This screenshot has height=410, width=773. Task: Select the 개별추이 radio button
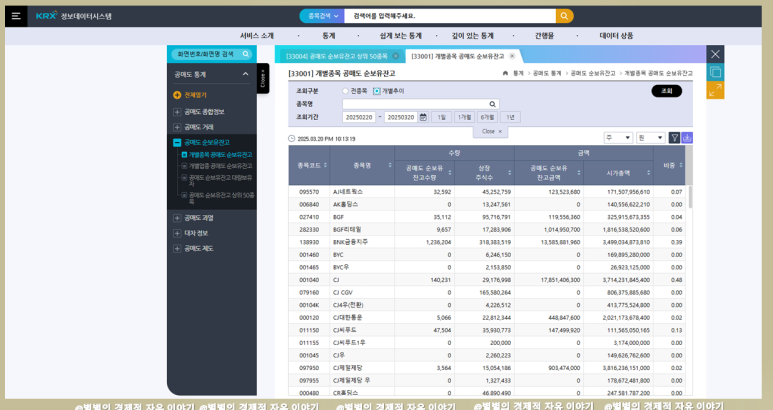377,91
